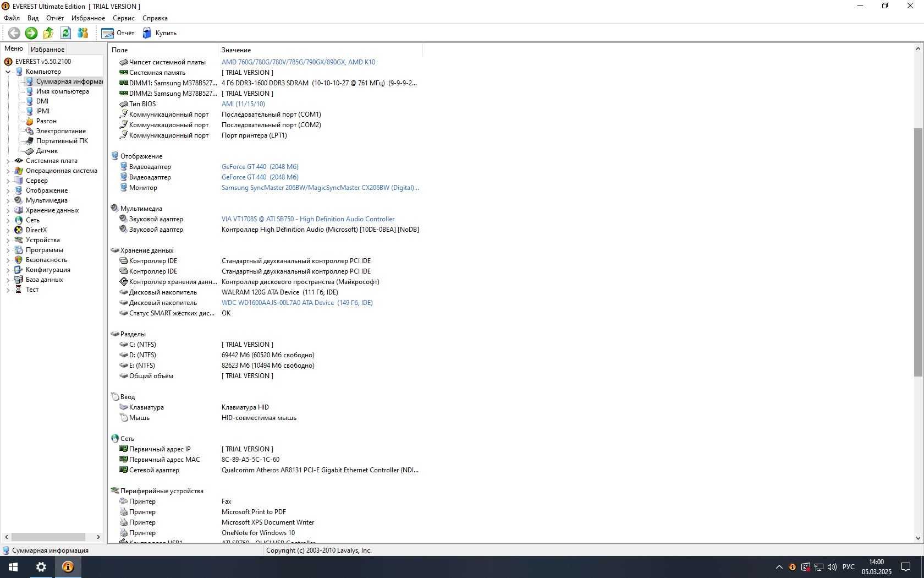Open the Вид menu
The height and width of the screenshot is (578, 924).
(x=33, y=18)
